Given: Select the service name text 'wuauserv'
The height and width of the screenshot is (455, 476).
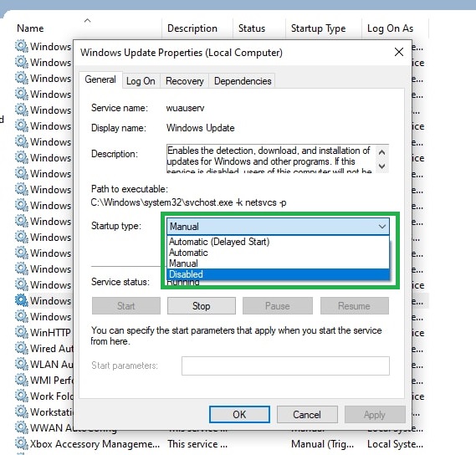Looking at the screenshot, I should [x=185, y=108].
